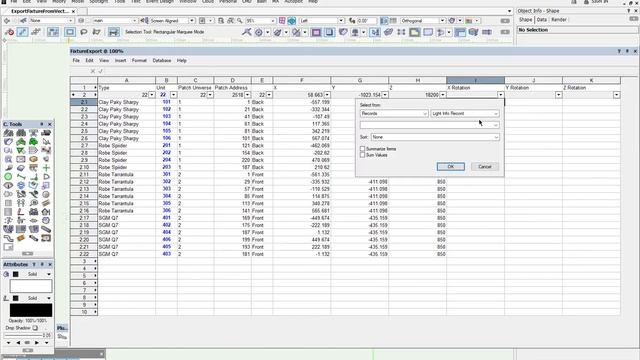Click Disable Interactive Scaling mode icon
The width and height of the screenshot is (640, 360).
click(10, 32)
